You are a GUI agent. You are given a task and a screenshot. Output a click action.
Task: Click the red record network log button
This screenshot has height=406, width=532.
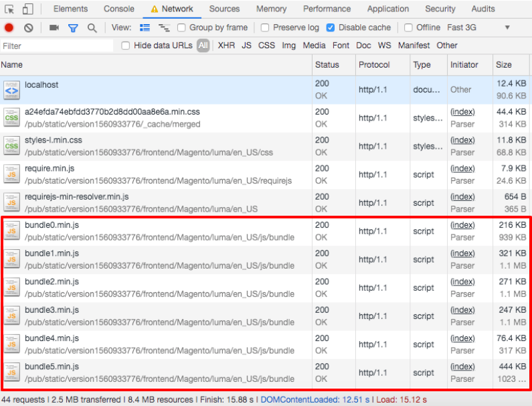tap(9, 27)
